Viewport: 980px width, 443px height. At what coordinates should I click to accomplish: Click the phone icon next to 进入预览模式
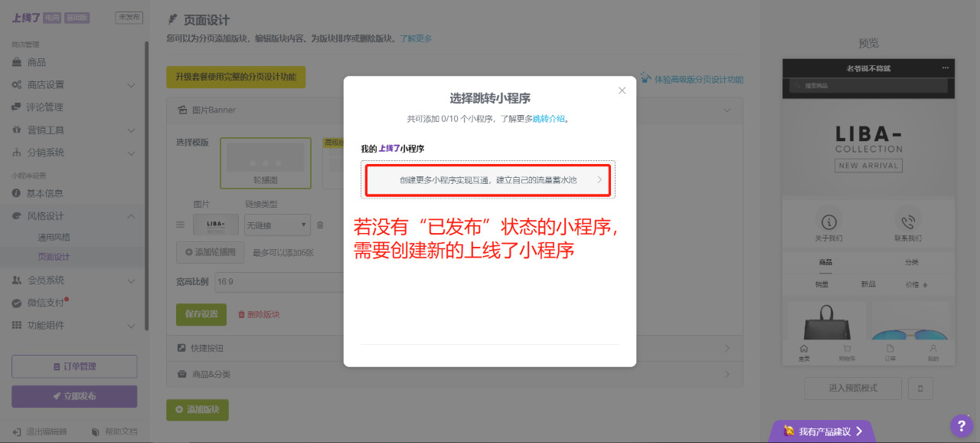(920, 389)
